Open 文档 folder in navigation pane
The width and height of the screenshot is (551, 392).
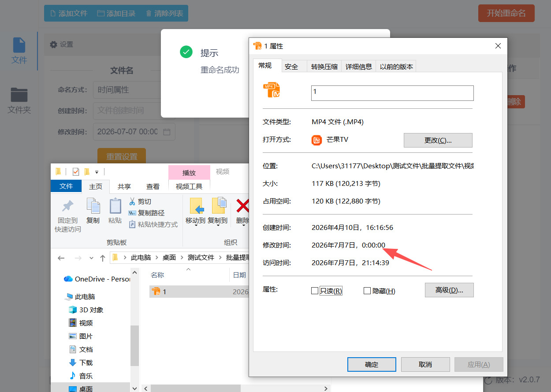(x=81, y=349)
